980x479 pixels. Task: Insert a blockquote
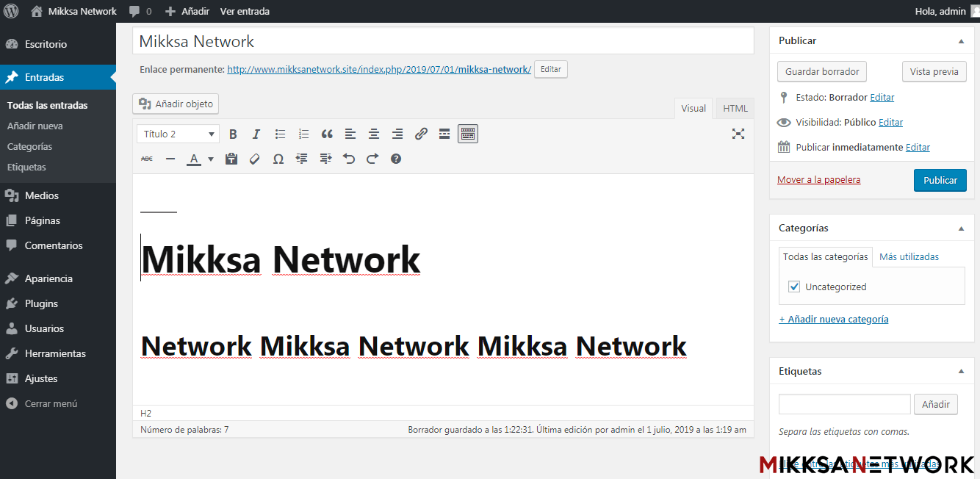pyautogui.click(x=327, y=134)
